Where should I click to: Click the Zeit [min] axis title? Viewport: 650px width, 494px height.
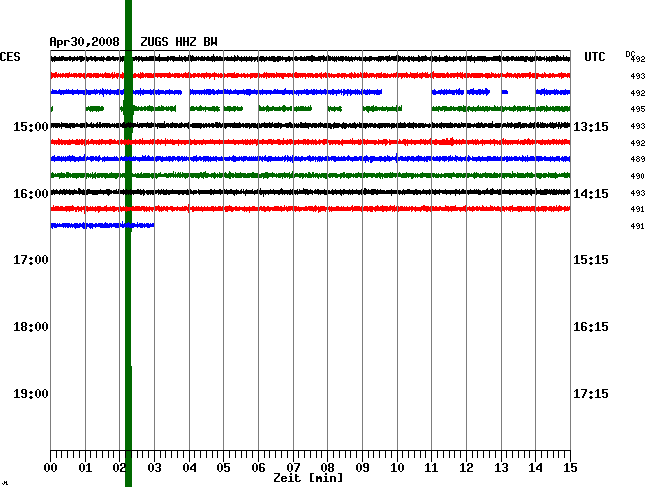(308, 478)
